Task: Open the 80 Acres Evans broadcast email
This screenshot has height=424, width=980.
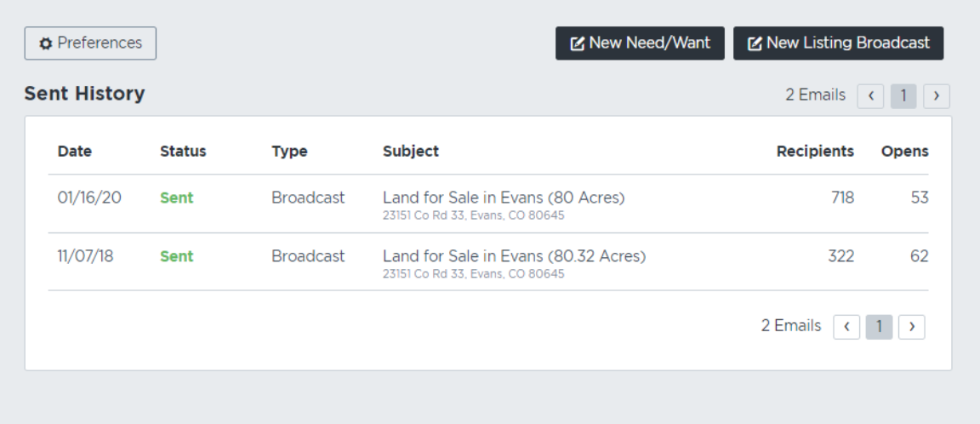Action: [504, 198]
